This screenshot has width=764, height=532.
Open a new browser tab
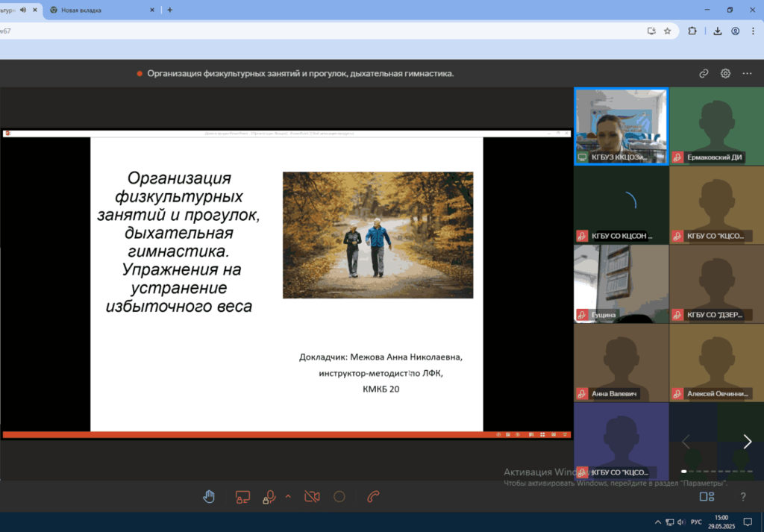click(x=169, y=10)
